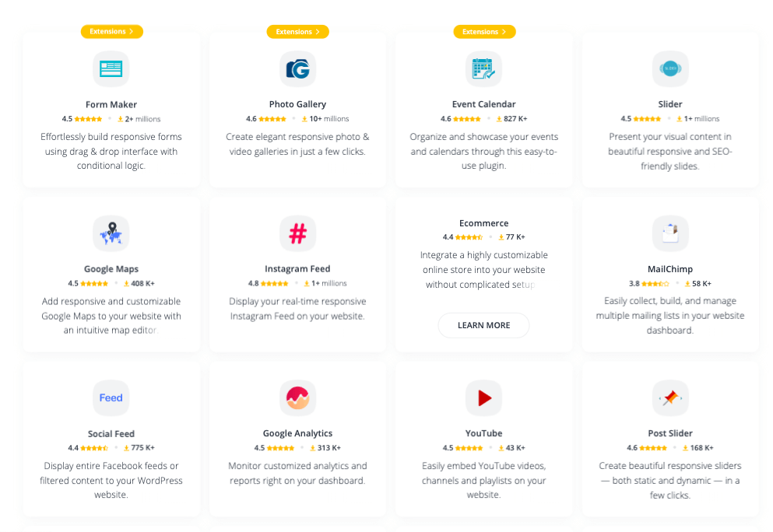This screenshot has width=773, height=532.
Task: Open the Photo Gallery camera icon
Action: click(298, 69)
